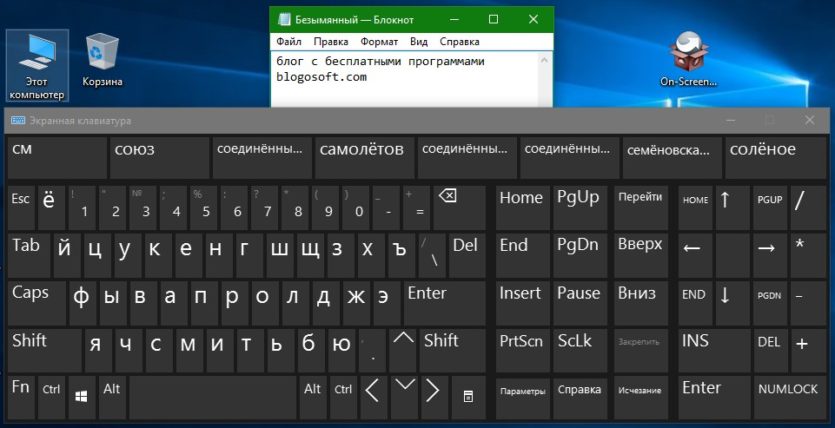This screenshot has height=428, width=835.
Task: Toggle the NUMLOCK key
Action: (x=790, y=398)
